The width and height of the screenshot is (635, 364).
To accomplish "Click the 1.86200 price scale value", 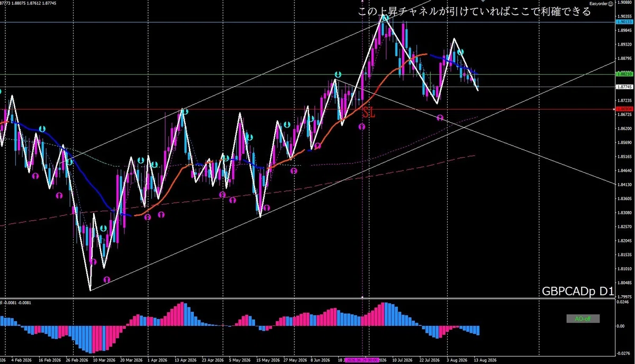I will pyautogui.click(x=624, y=129).
